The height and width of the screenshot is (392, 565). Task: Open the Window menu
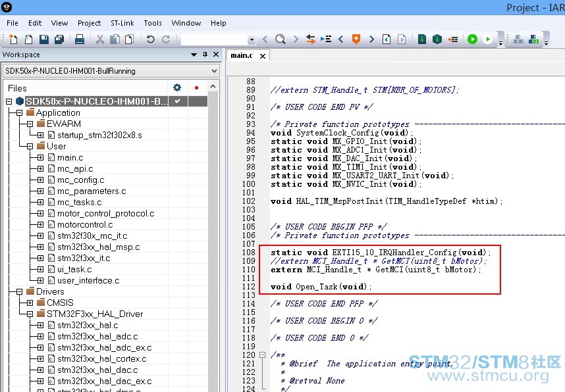186,23
